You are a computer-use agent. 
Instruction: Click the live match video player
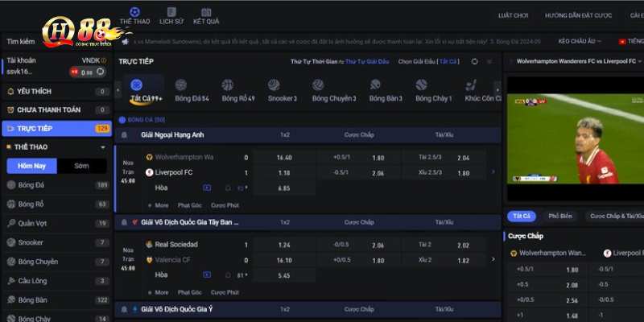[576, 138]
